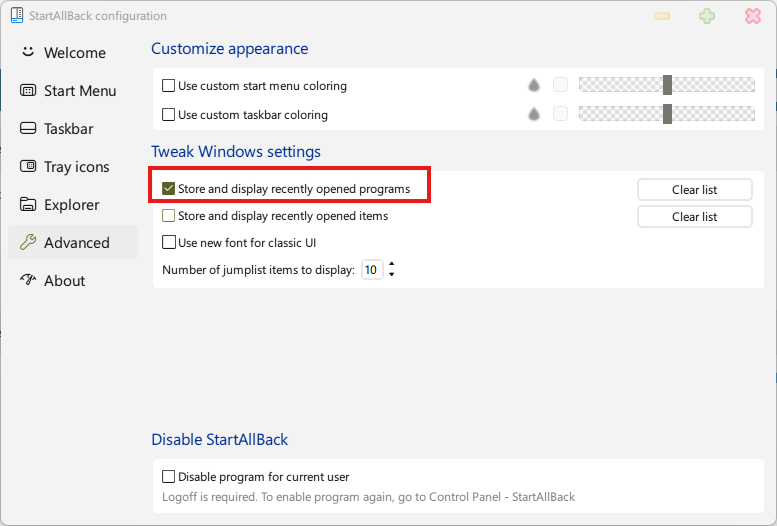Select the Taskbar section icon
The image size is (777, 526).
28,128
